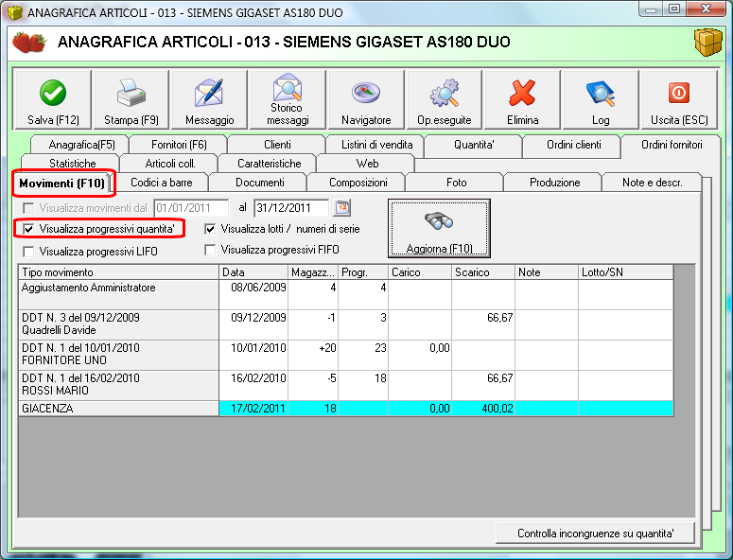Enable Visualizza progressivi FIFO checkbox

[x=210, y=251]
